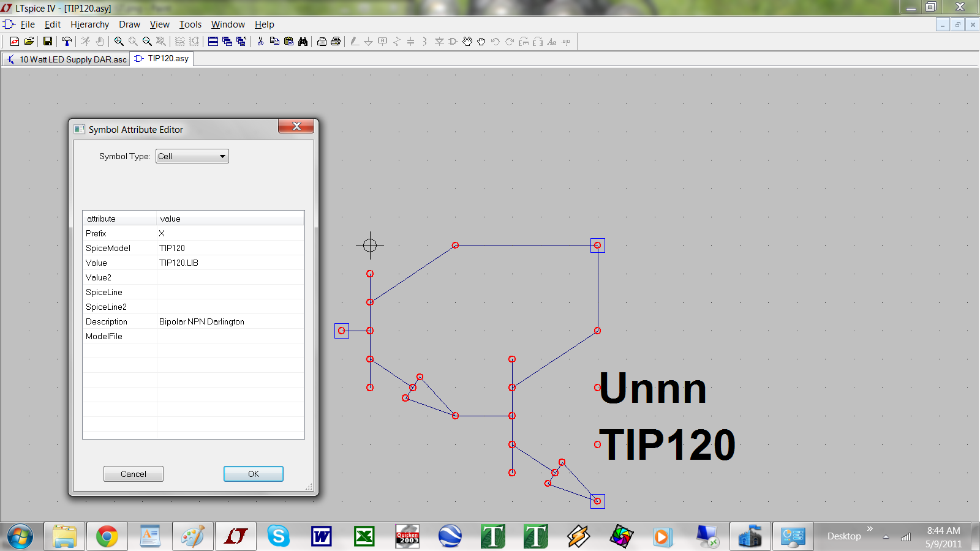Open Control Panel via the hammer icon
This screenshot has width=980, height=551.
(67, 41)
